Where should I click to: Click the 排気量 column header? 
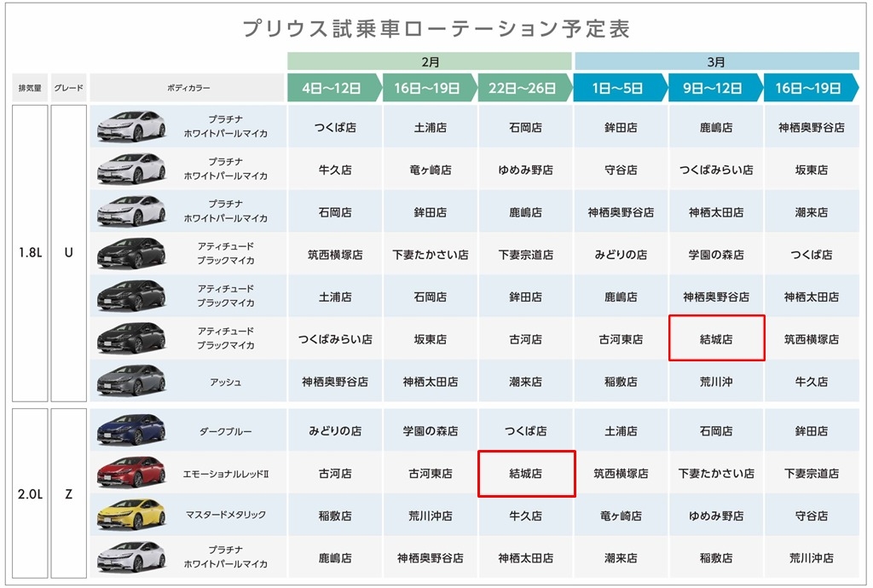point(30,88)
